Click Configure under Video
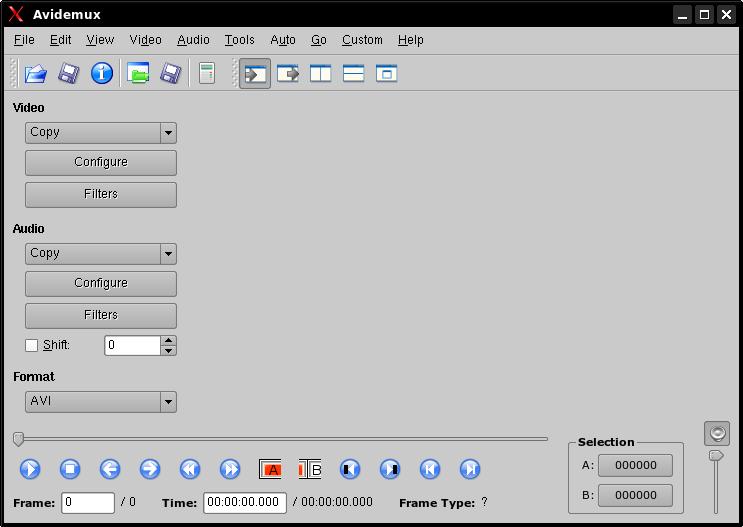Viewport: 743px width, 527px height. pos(100,163)
